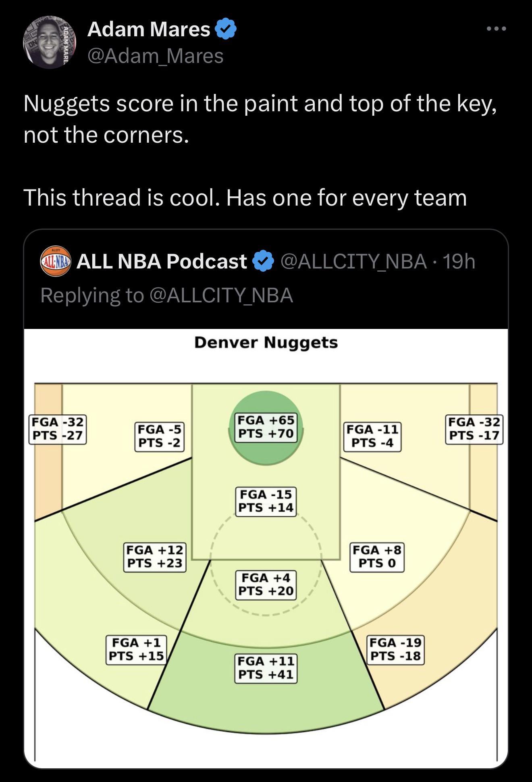This screenshot has width=532, height=782.
Task: Open Adam Mares display name link
Action: 149,29
